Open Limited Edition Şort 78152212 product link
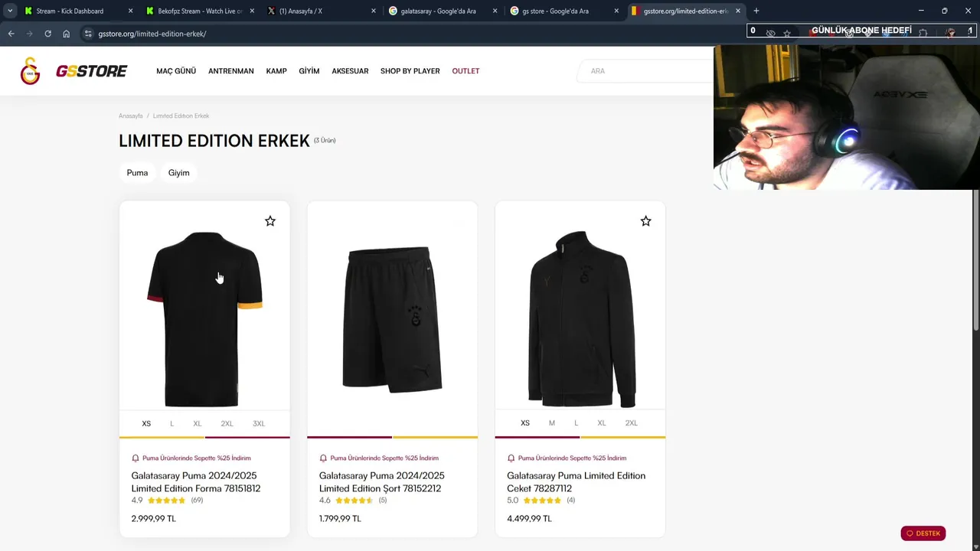The image size is (980, 551). pyautogui.click(x=381, y=482)
